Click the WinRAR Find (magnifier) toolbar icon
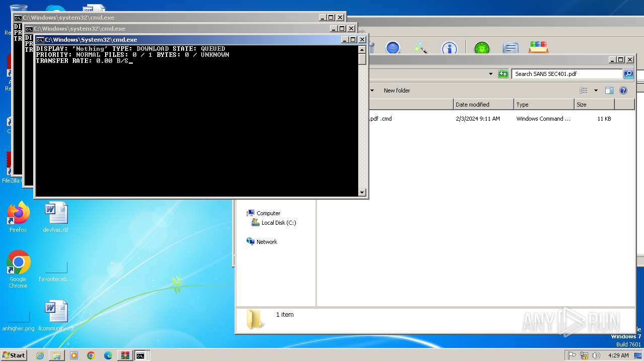644x362 pixels. point(393,48)
